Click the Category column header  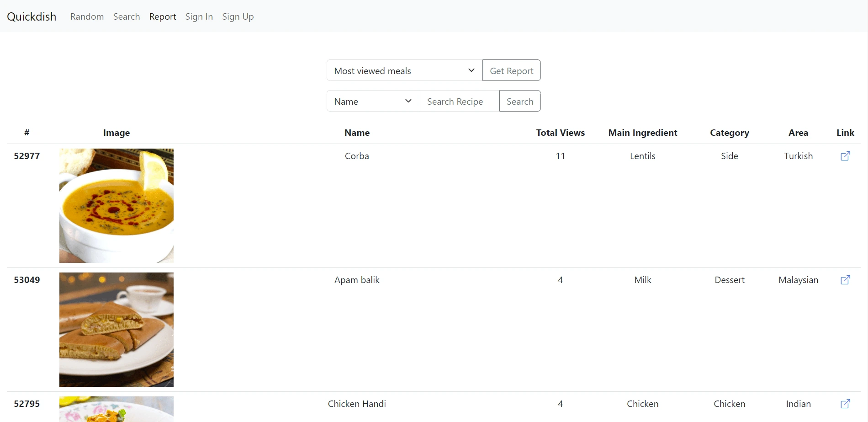pyautogui.click(x=730, y=133)
